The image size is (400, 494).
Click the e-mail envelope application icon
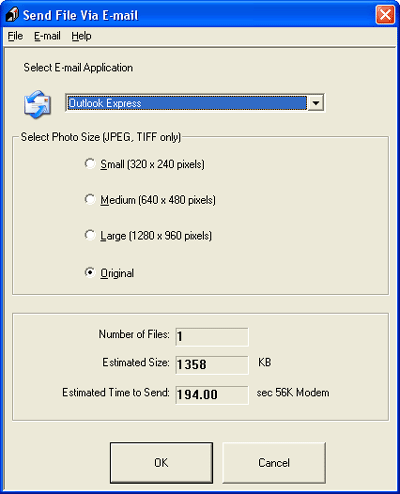37,104
